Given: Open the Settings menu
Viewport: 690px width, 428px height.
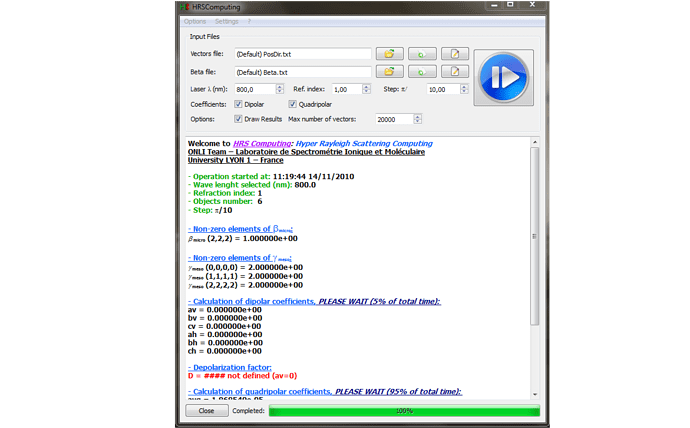Looking at the screenshot, I should tap(227, 21).
